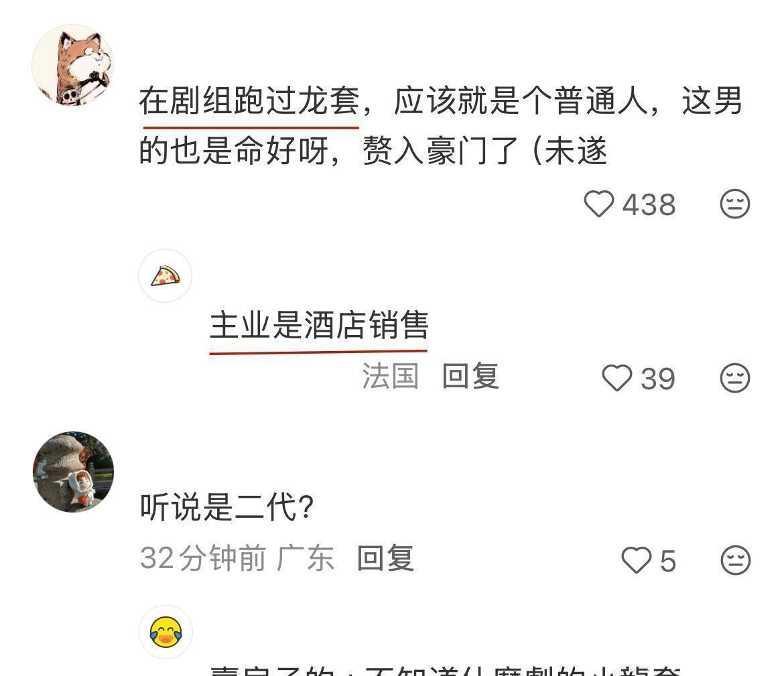Select the comment starting 在剧组跑过龙套

440,125
